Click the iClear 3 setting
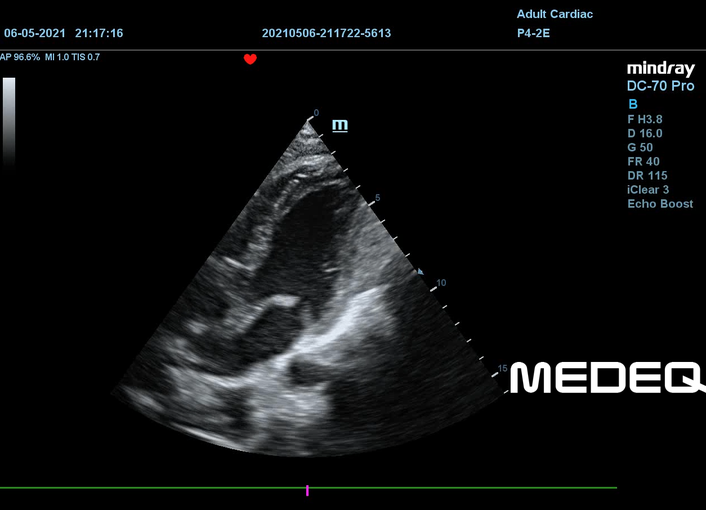The image size is (706, 510). [650, 189]
